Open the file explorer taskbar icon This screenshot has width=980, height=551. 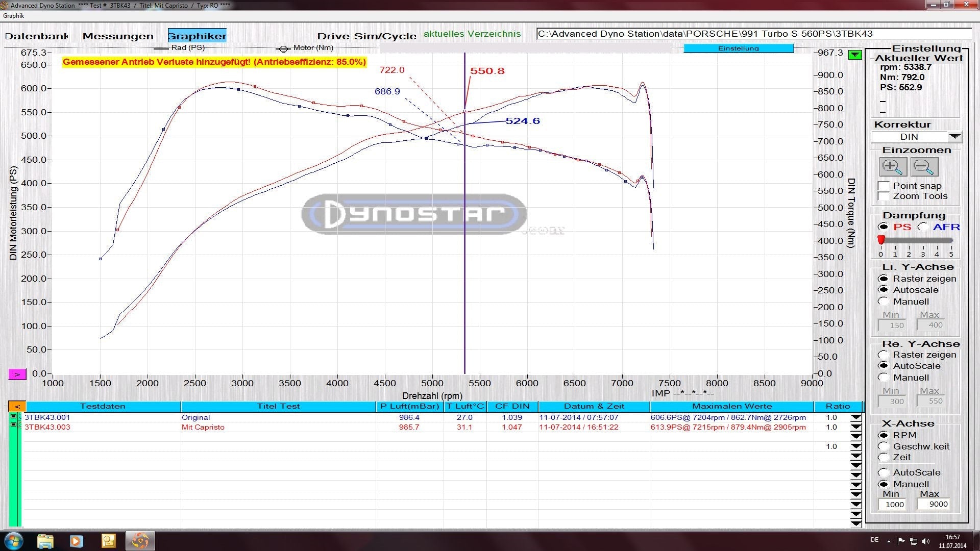coord(45,540)
